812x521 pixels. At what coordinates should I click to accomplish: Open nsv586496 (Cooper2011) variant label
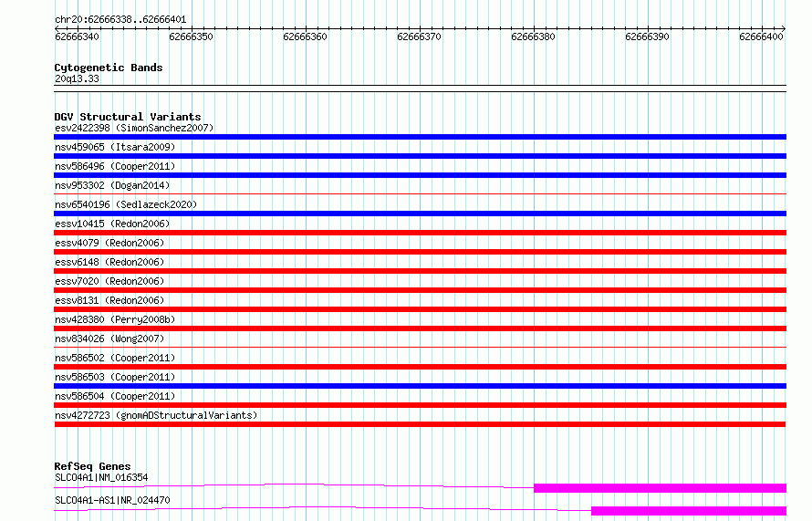coord(115,166)
